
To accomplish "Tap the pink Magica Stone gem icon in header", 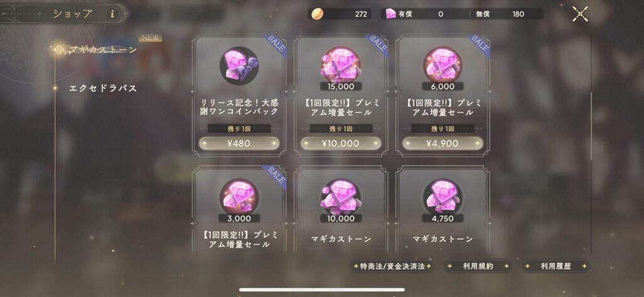I will click(x=391, y=14).
